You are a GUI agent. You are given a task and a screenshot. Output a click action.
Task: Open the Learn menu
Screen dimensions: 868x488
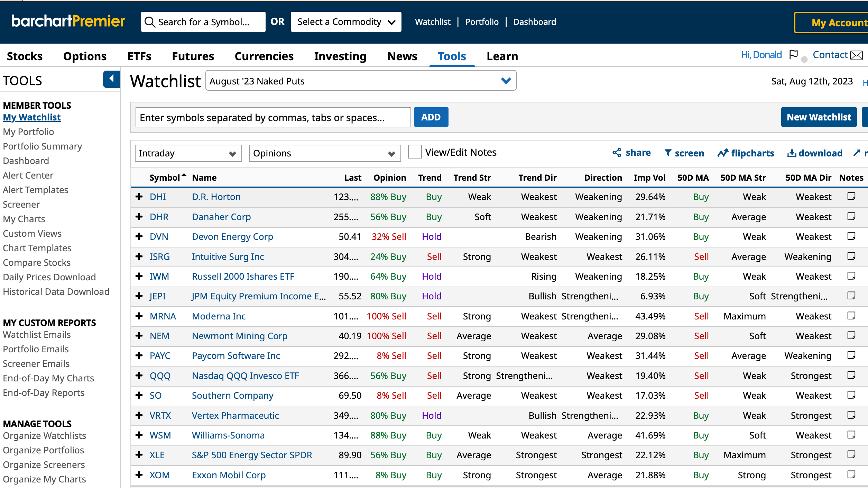point(502,56)
